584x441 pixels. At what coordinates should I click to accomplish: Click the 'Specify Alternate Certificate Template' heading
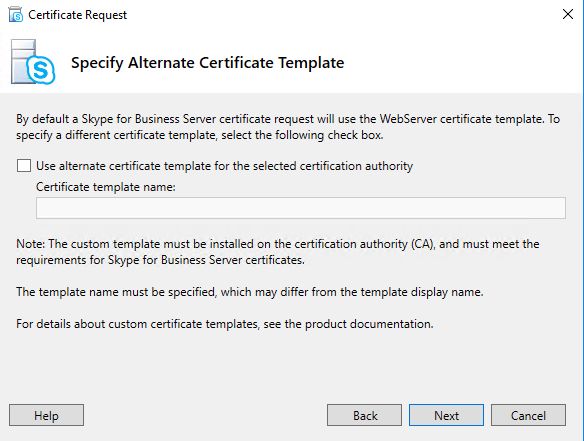(x=207, y=63)
